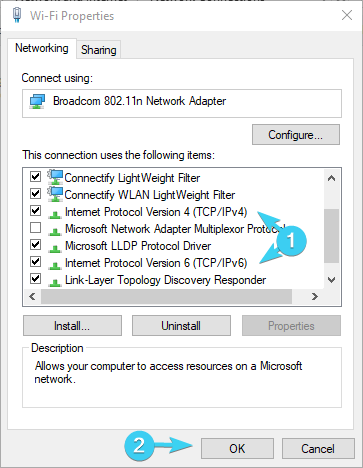This screenshot has height=468, width=363.
Task: Click the vertical scrollbar thumb
Action: pyautogui.click(x=331, y=236)
